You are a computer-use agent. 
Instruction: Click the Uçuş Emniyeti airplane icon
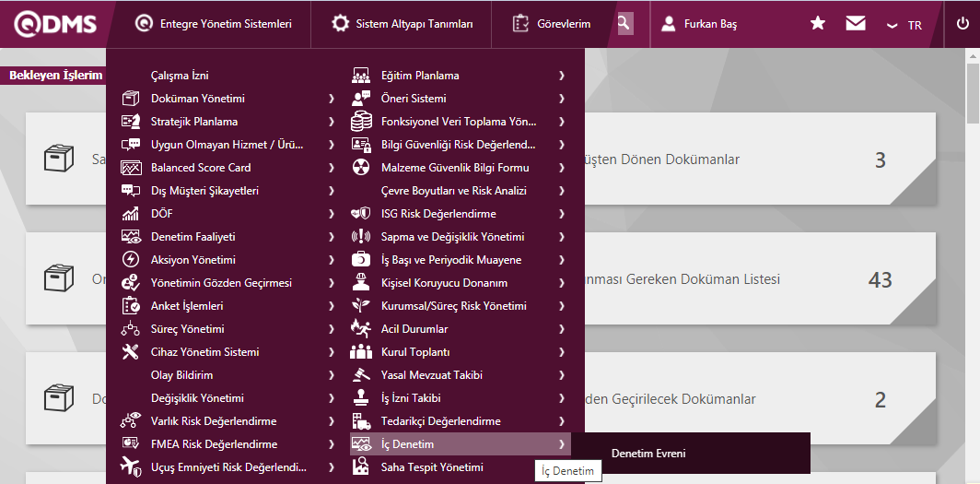[131, 466]
